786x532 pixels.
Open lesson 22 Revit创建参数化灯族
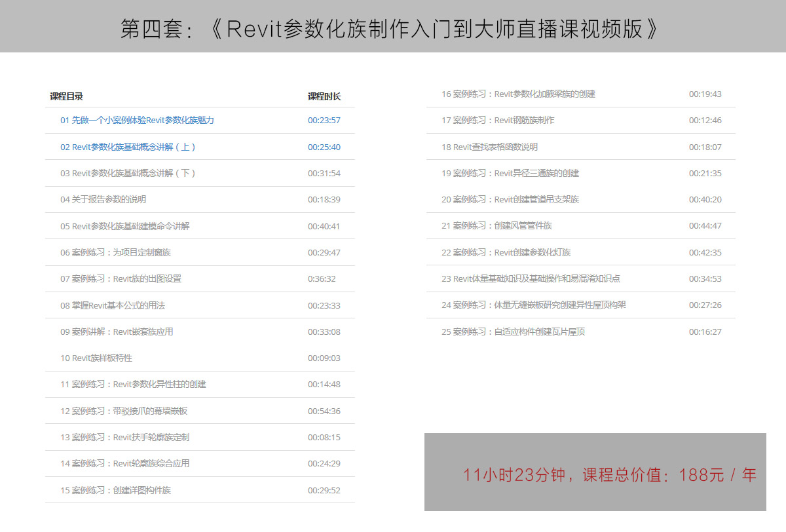[506, 253]
